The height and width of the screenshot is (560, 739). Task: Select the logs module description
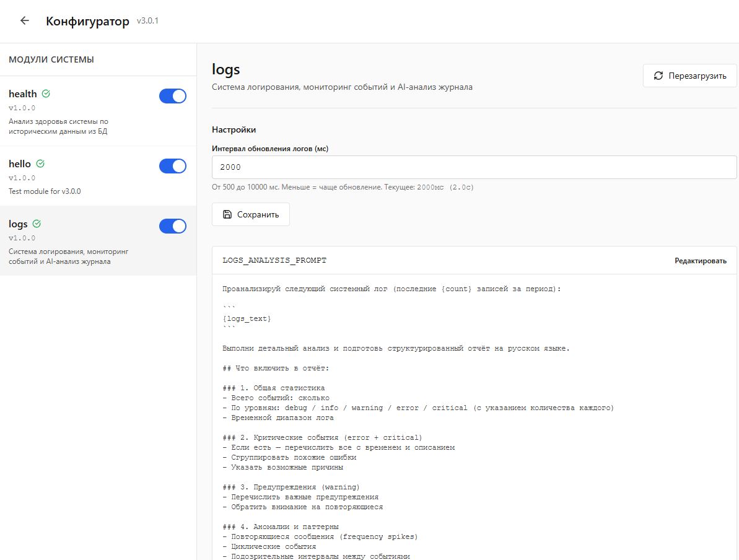coord(68,256)
